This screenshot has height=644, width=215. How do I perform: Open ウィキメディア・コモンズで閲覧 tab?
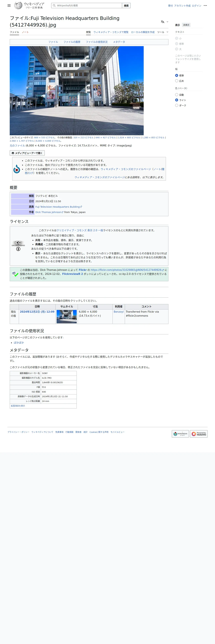pos(111,32)
